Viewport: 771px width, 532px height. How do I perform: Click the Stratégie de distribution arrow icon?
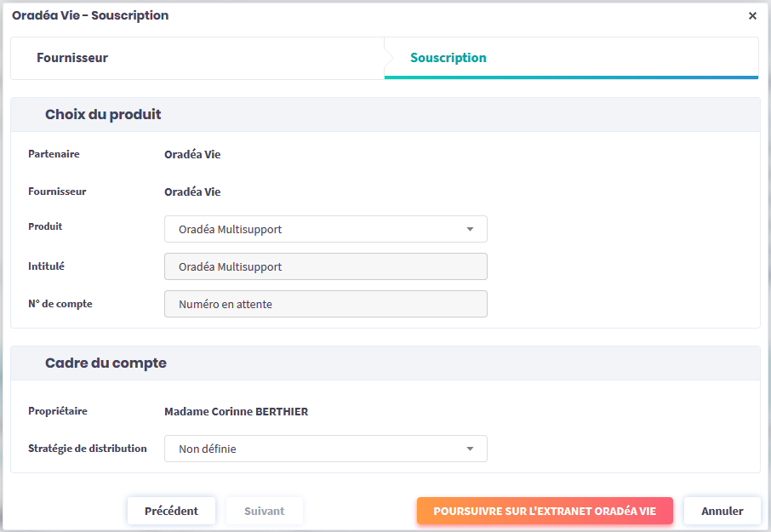[471, 449]
